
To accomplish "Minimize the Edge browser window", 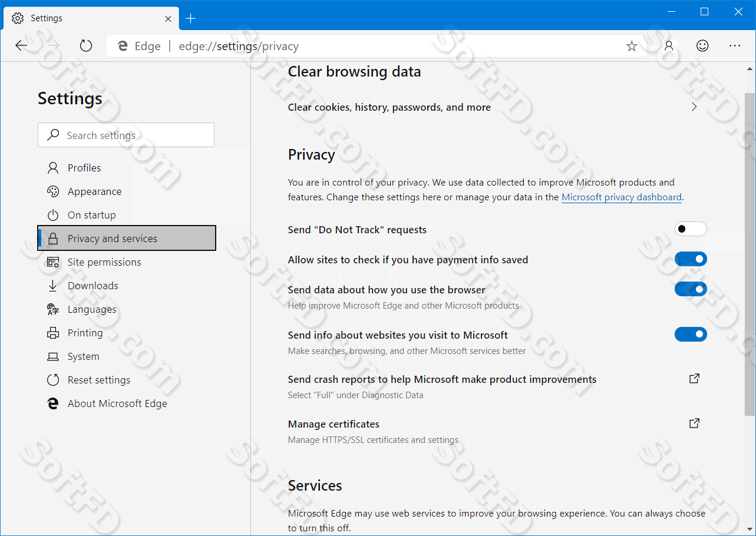I will (x=671, y=12).
